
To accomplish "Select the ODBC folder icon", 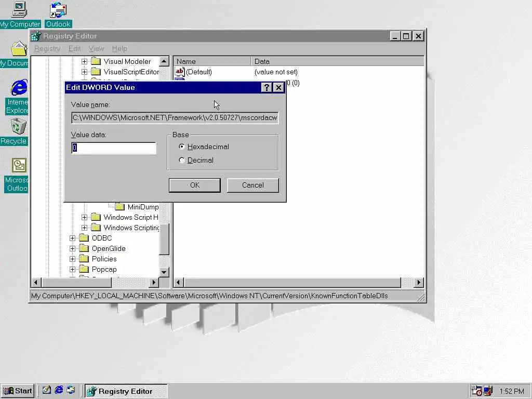I will 84,238.
